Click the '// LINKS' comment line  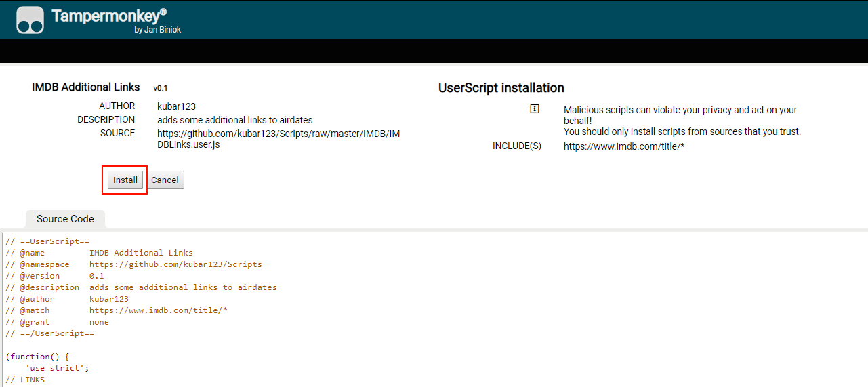pyautogui.click(x=25, y=380)
